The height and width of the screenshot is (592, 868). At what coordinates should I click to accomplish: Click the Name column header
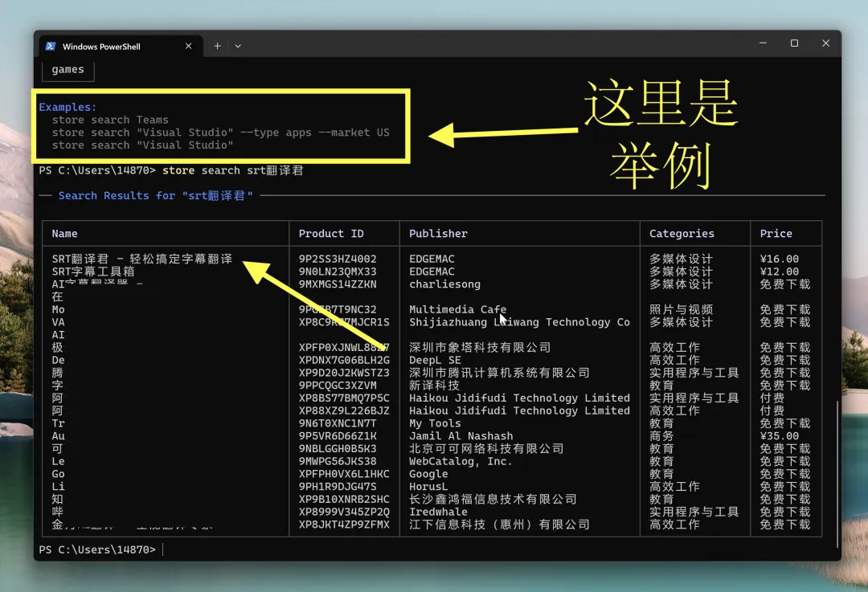(65, 234)
